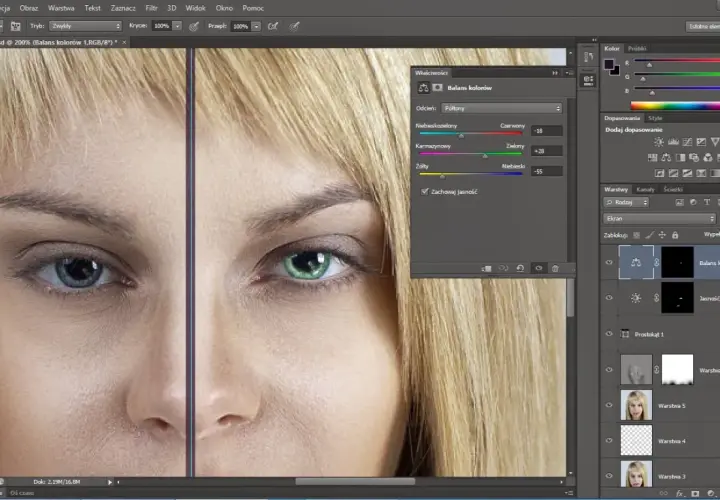Viewport: 720px width, 500px height.
Task: Toggle layer visibility eye in Properties footer
Action: [538, 269]
